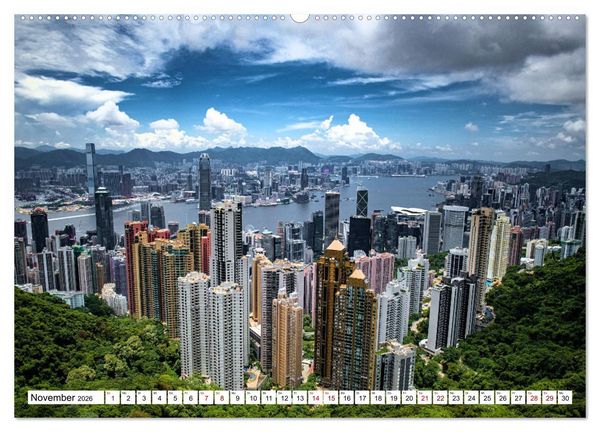This screenshot has height=432, width=600.
Task: Select day 10 on the calendar row
Action: (253, 398)
